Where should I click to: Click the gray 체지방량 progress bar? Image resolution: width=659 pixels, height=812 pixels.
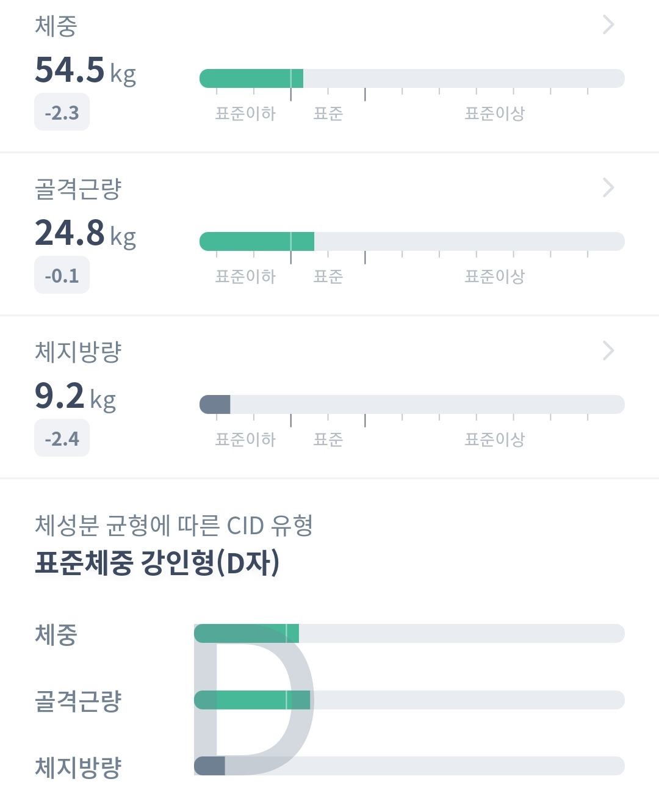coord(215,405)
